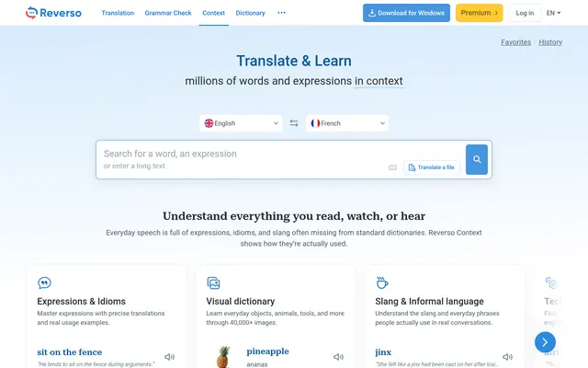This screenshot has width=588, height=368.
Task: Play audio for 'jinx'
Action: tap(507, 357)
